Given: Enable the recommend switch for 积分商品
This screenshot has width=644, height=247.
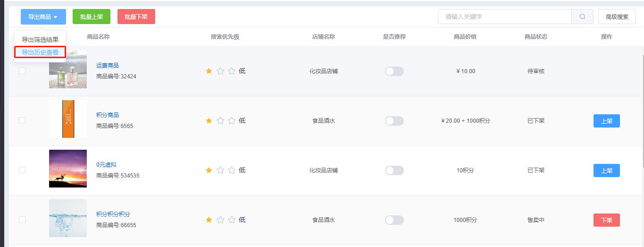Looking at the screenshot, I should (x=394, y=121).
